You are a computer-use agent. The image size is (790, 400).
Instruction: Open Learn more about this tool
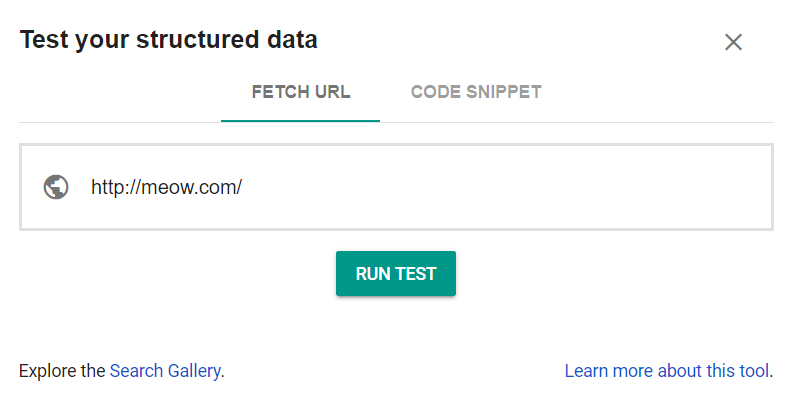pos(667,371)
